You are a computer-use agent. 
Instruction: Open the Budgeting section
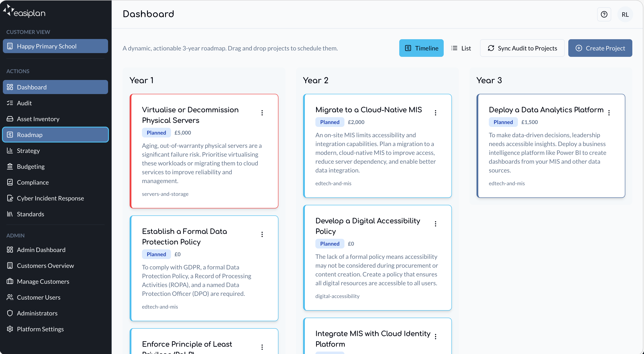55,166
